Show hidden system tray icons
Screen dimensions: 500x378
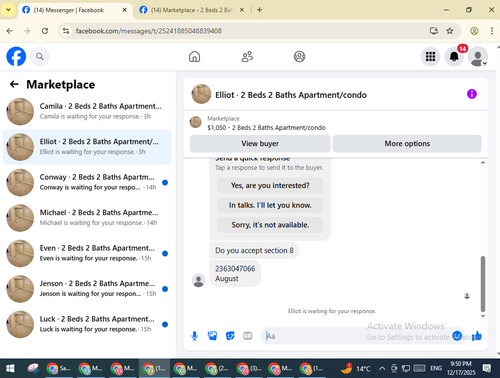point(382,368)
